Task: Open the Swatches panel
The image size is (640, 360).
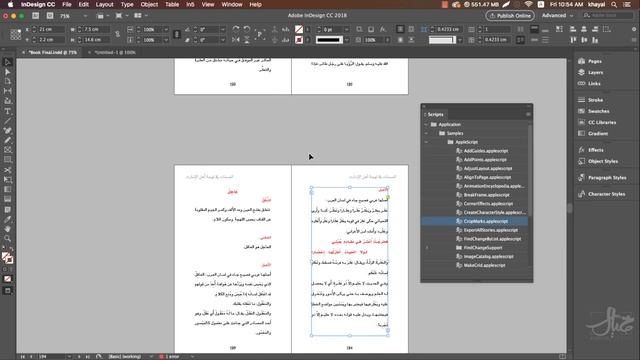Action: coord(598,111)
